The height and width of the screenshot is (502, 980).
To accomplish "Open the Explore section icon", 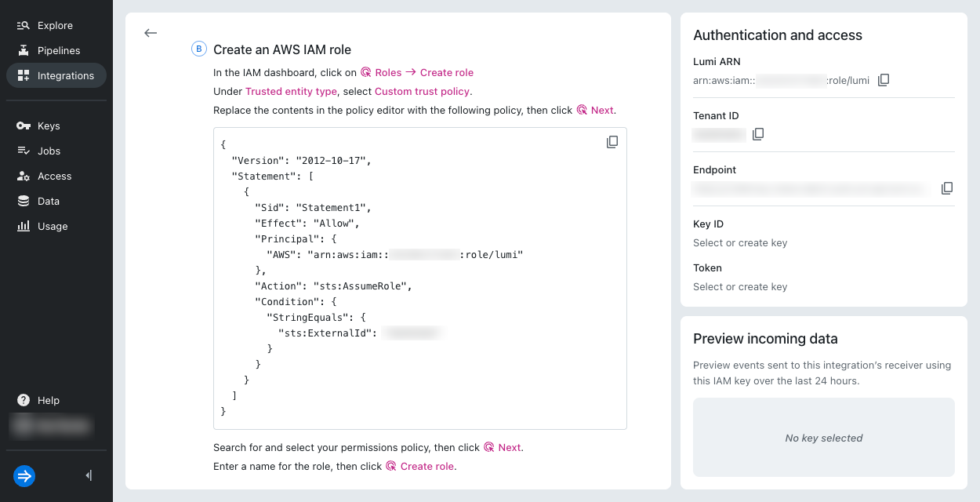I will (x=24, y=25).
